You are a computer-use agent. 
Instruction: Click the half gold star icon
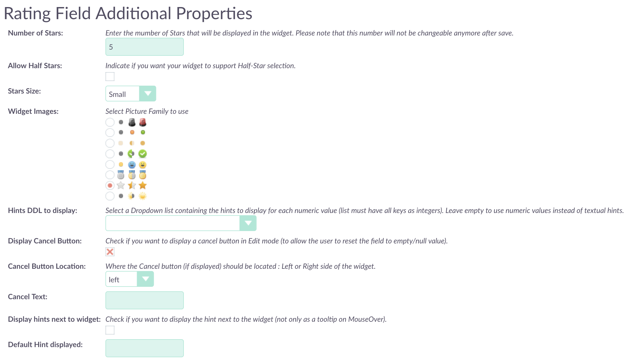(132, 185)
